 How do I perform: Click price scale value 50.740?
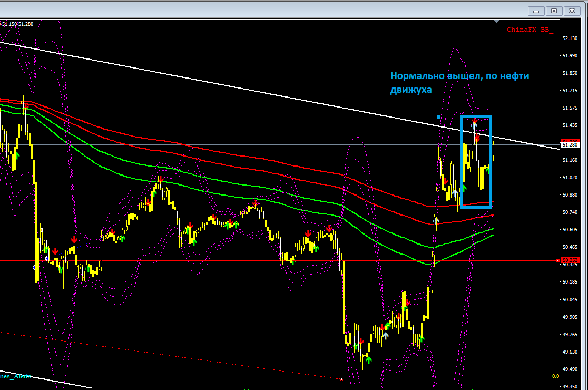(570, 212)
